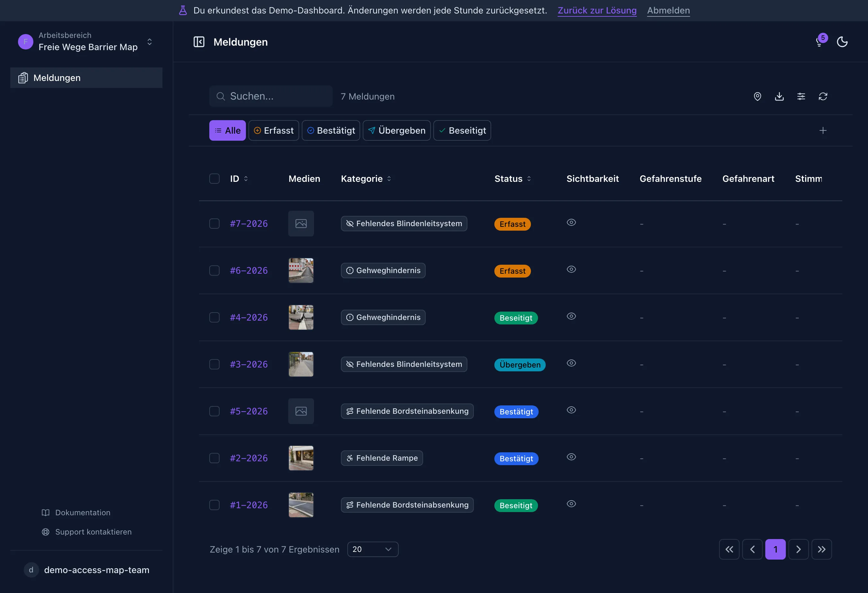Open the Dokumentation book link

[x=76, y=513]
